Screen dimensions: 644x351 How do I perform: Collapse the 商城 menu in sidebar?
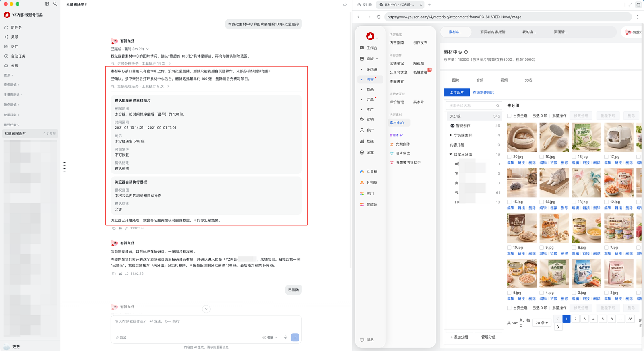coord(377,59)
